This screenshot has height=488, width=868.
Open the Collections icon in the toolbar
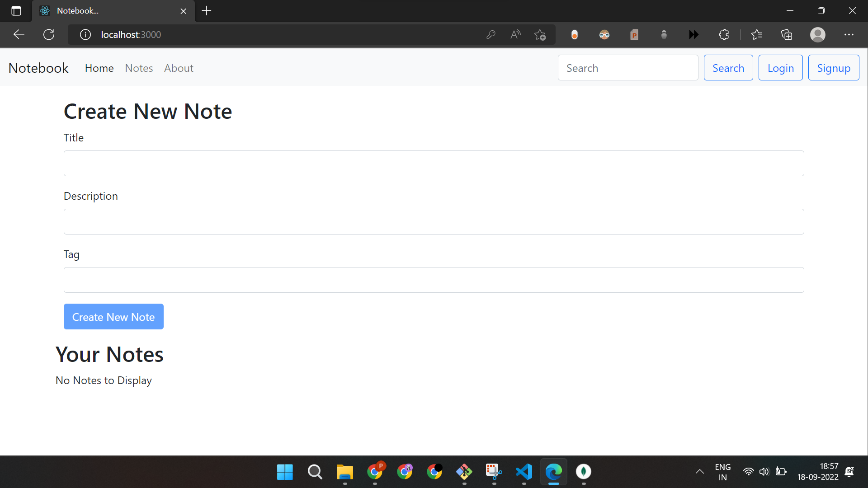pos(787,34)
